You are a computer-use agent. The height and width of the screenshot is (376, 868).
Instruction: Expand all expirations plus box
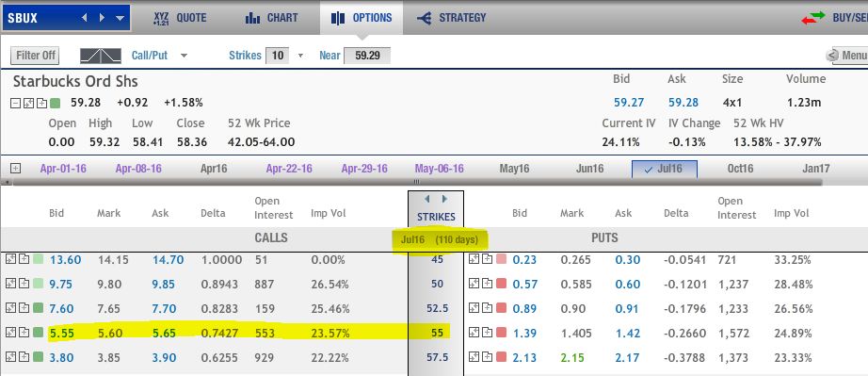[15, 169]
